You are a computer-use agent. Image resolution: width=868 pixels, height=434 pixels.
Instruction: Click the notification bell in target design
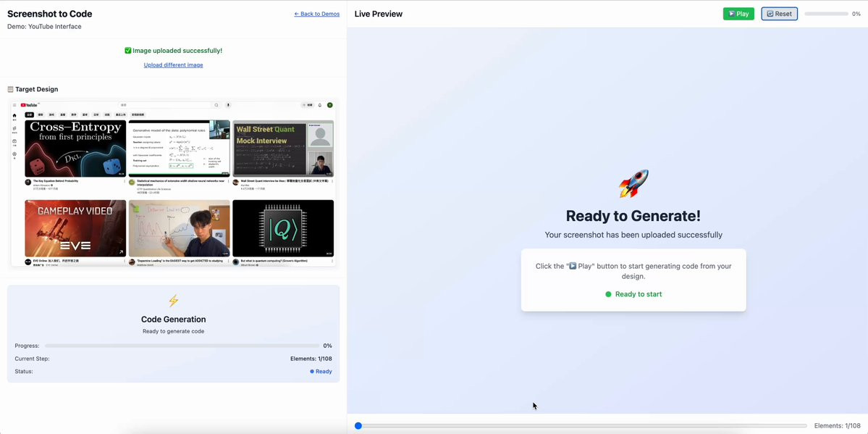click(319, 105)
